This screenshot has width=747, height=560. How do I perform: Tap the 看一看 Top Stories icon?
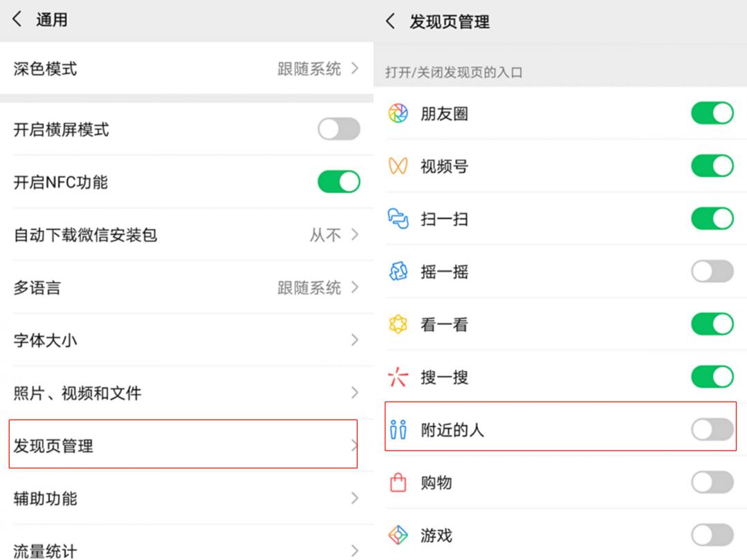398,324
